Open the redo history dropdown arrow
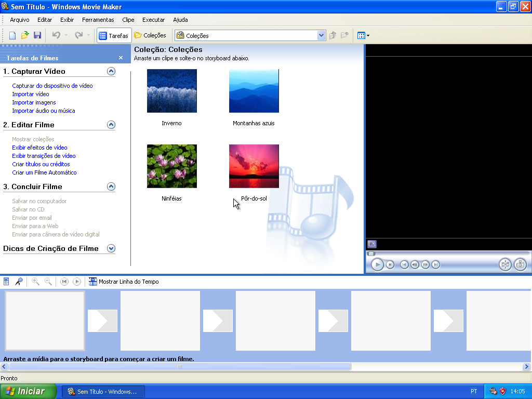Viewport: 532px width, 399px height. (x=88, y=35)
